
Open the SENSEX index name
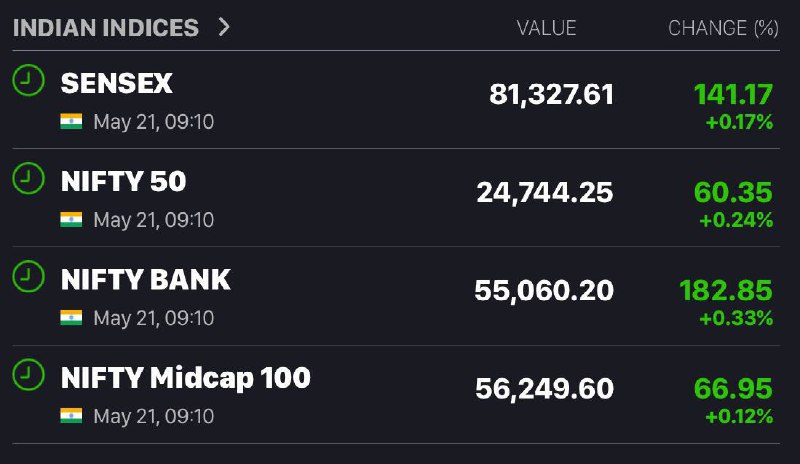116,83
